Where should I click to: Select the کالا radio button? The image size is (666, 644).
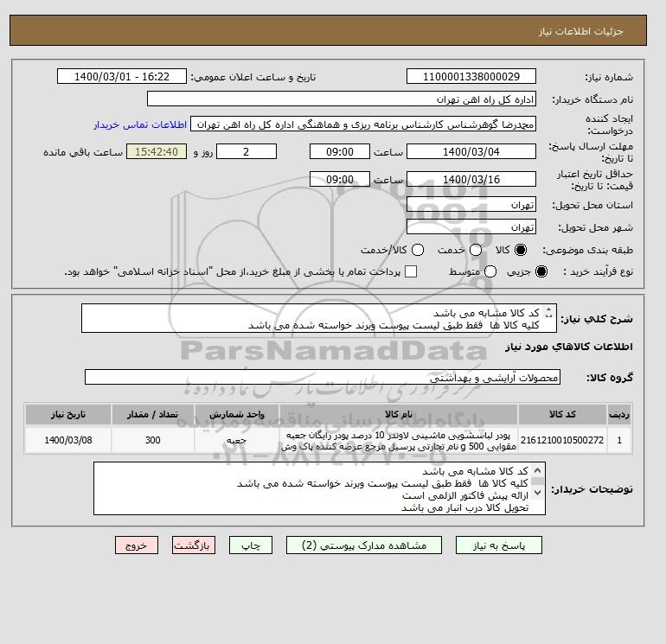(521, 250)
